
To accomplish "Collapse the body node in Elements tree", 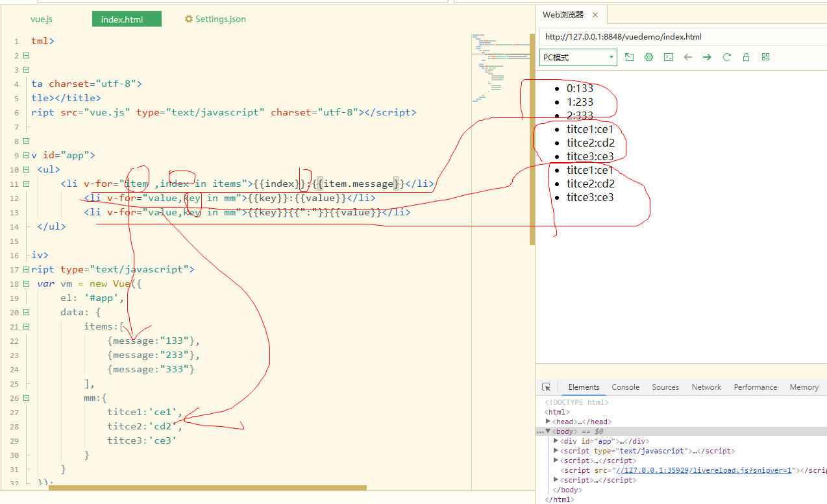I will click(x=549, y=431).
